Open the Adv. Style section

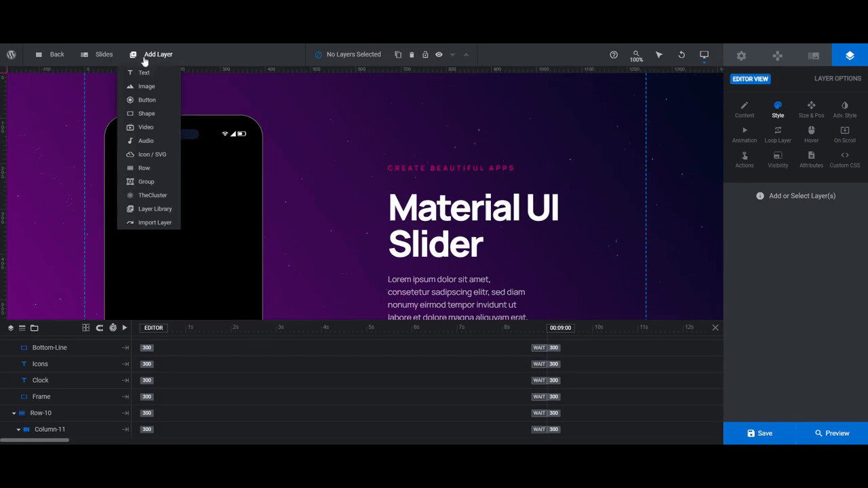click(844, 110)
